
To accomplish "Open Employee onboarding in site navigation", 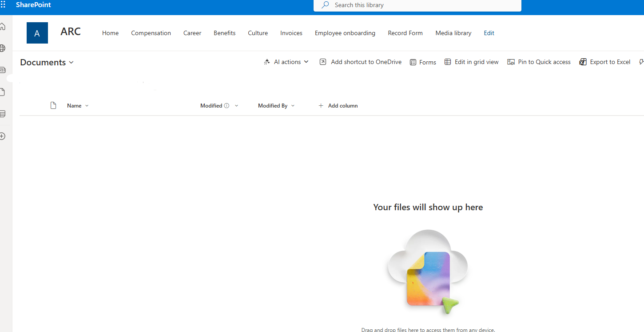I will click(x=345, y=33).
